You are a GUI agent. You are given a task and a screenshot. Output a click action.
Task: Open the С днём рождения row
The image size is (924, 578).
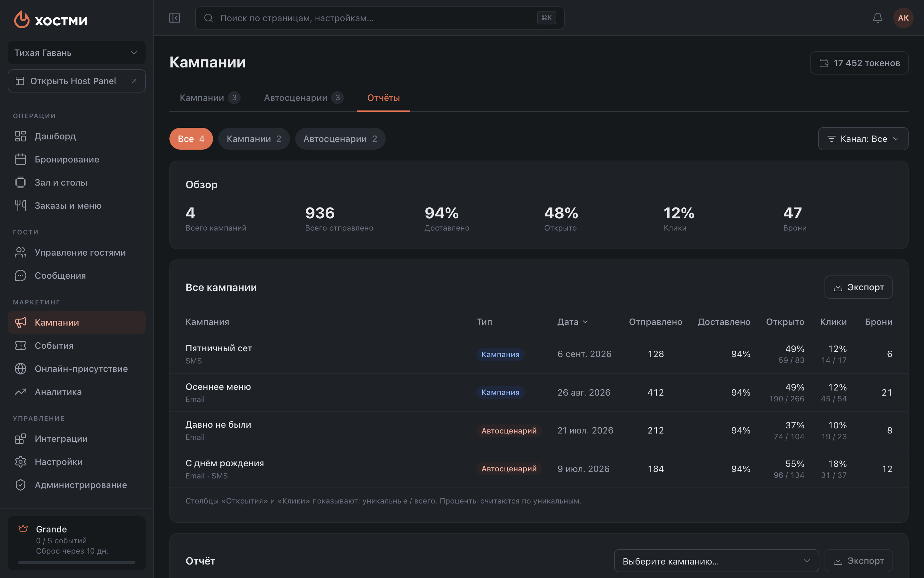point(539,469)
